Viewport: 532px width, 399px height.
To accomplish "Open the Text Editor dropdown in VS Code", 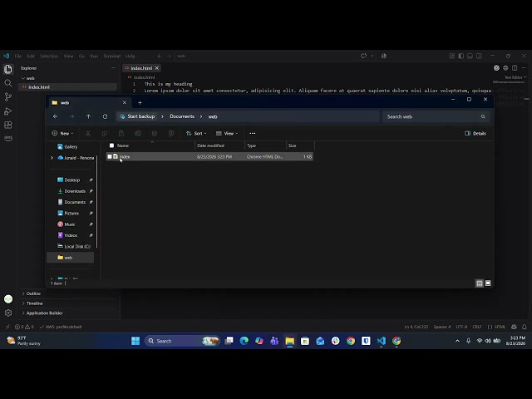I will (515, 77).
